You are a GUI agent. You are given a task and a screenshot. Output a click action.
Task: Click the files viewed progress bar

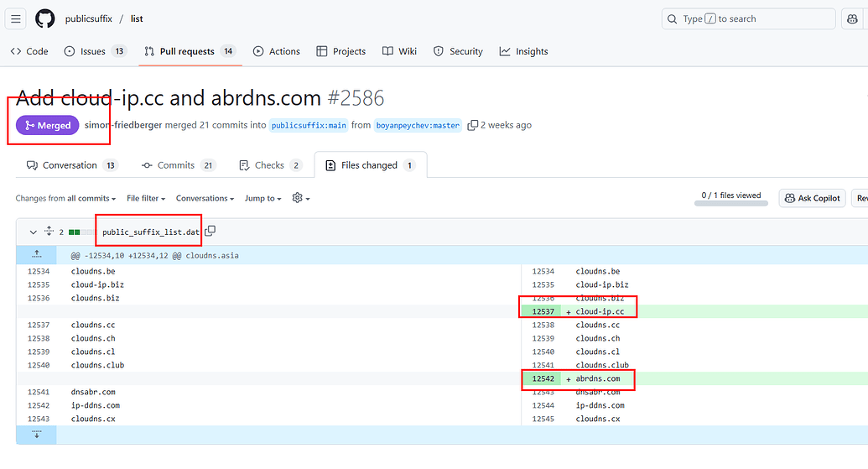(730, 204)
